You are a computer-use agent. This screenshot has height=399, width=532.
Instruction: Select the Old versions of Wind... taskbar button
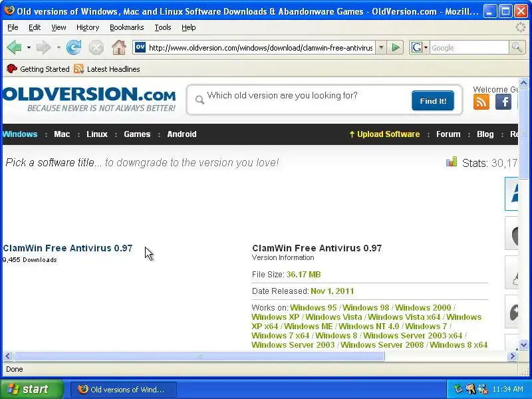123,389
